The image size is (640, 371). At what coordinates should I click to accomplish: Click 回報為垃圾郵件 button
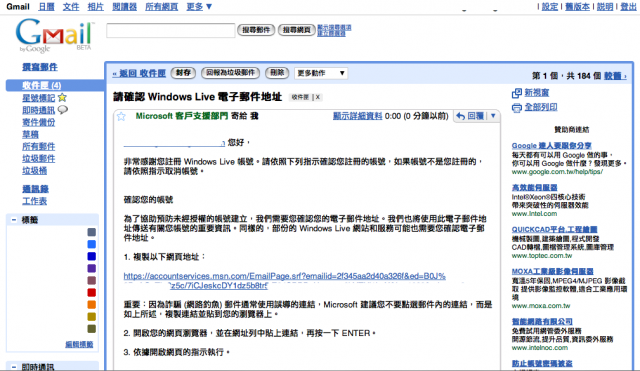point(230,73)
